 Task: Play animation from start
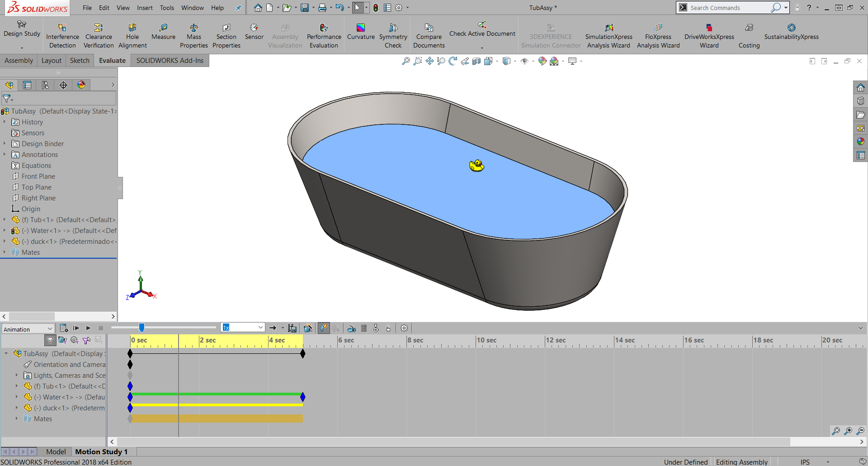pos(76,328)
